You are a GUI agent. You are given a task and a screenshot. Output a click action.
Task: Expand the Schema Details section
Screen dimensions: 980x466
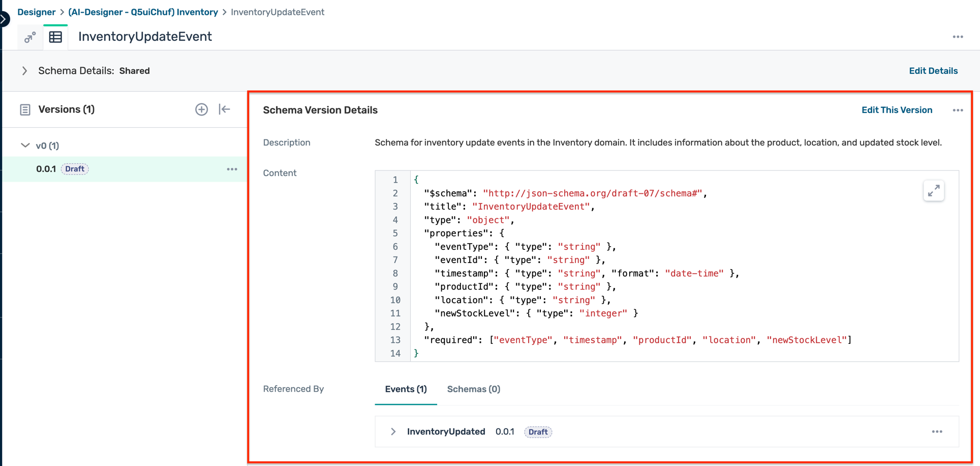[24, 71]
